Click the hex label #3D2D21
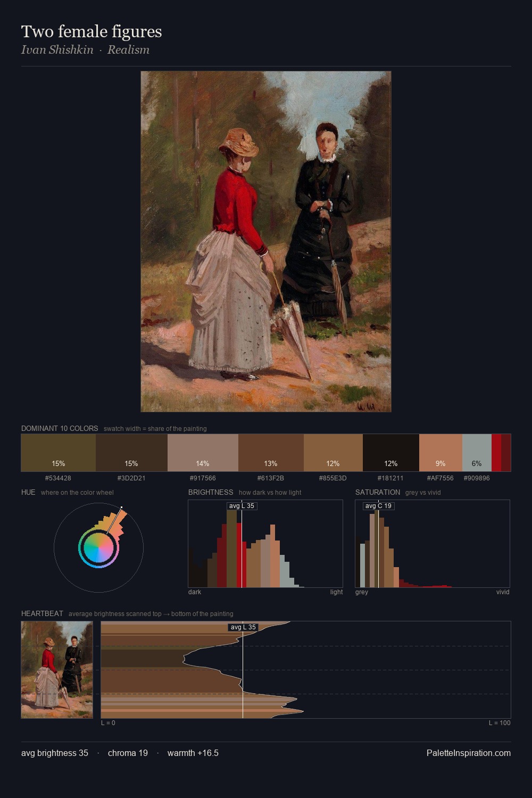The image size is (532, 798). click(131, 478)
